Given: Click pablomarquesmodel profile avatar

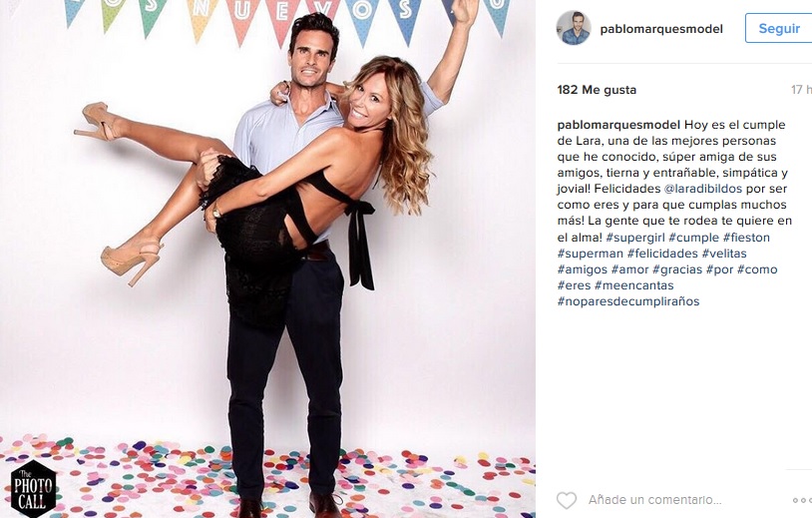Looking at the screenshot, I should click(574, 28).
